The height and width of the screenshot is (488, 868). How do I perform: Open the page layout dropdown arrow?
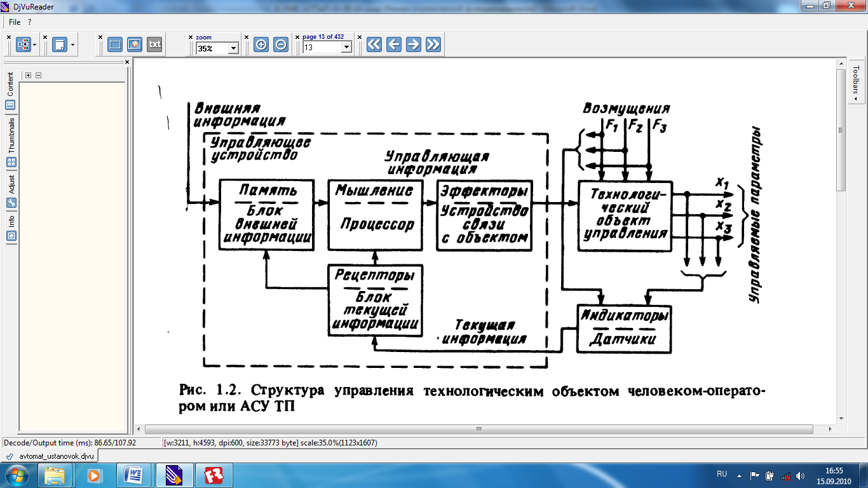click(x=72, y=44)
